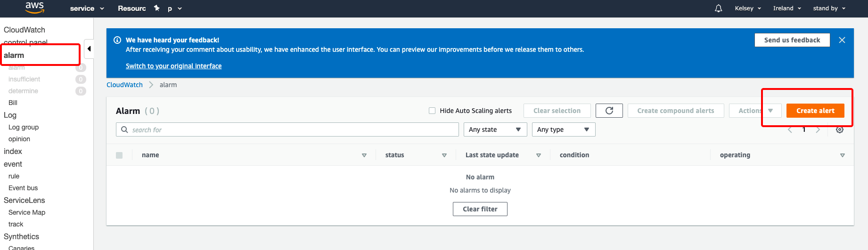This screenshot has height=250, width=868.
Task: Open Event bus in sidebar
Action: pyautogui.click(x=23, y=188)
